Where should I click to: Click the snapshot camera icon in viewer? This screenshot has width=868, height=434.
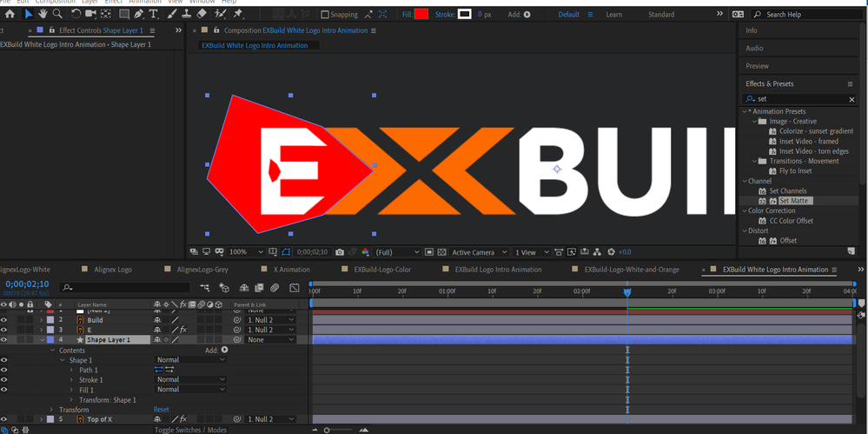[340, 252]
